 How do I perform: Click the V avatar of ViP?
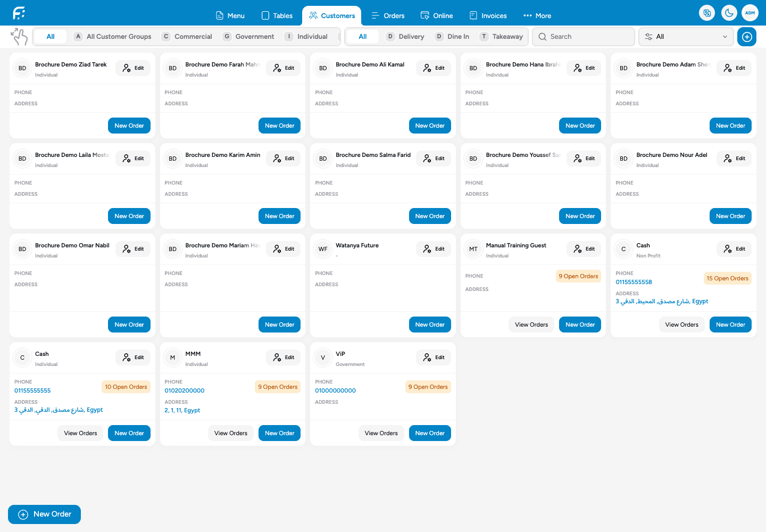pyautogui.click(x=323, y=358)
